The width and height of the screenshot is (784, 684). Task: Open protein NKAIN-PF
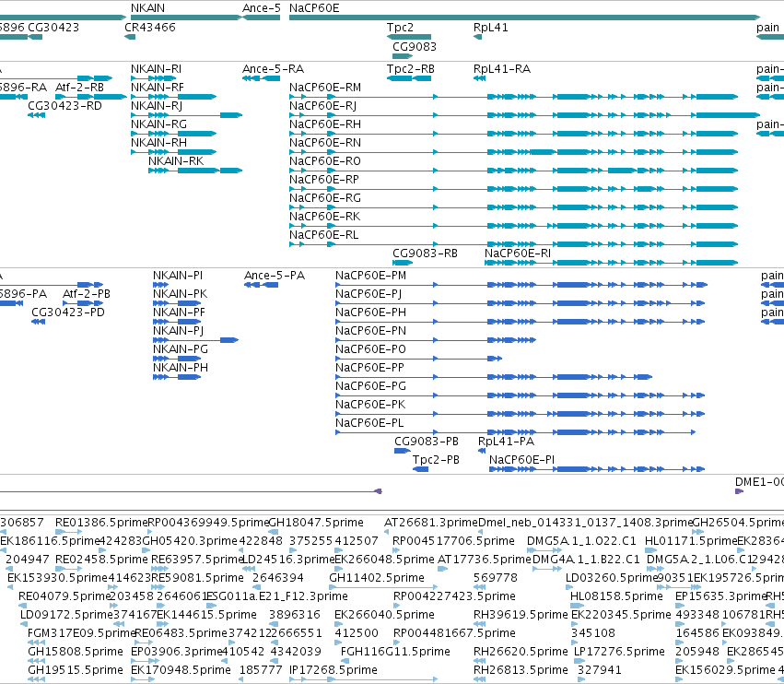(179, 313)
